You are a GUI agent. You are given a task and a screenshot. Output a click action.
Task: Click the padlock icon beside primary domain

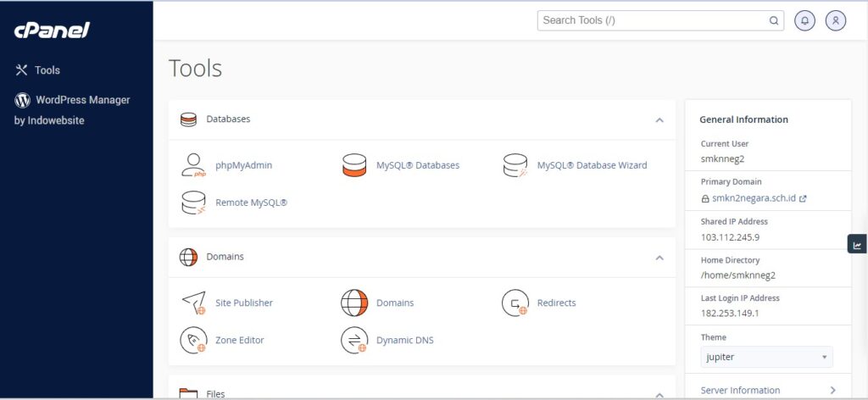(704, 198)
